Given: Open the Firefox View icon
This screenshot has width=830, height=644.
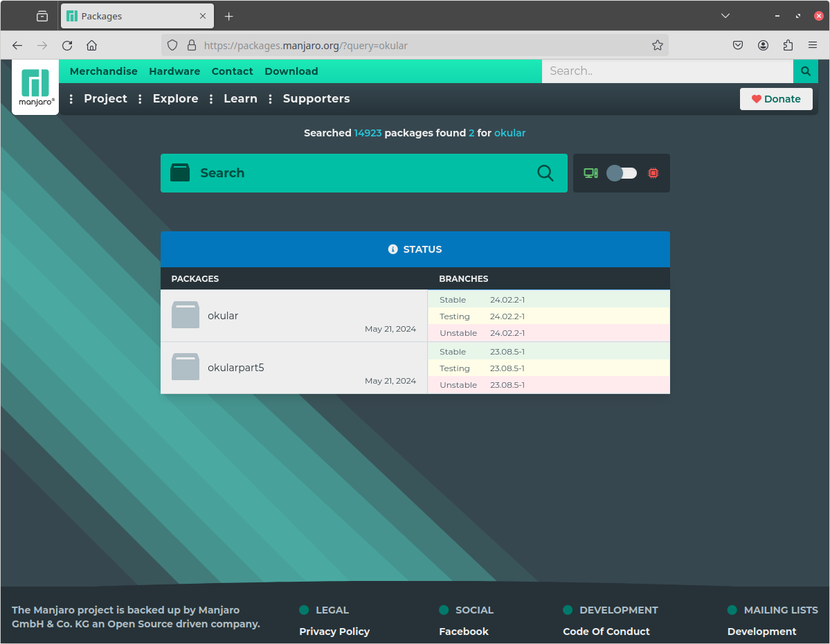Looking at the screenshot, I should point(42,17).
